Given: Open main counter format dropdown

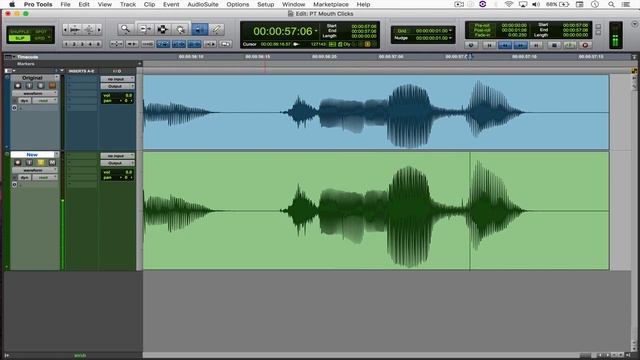Looking at the screenshot, I should point(316,31).
